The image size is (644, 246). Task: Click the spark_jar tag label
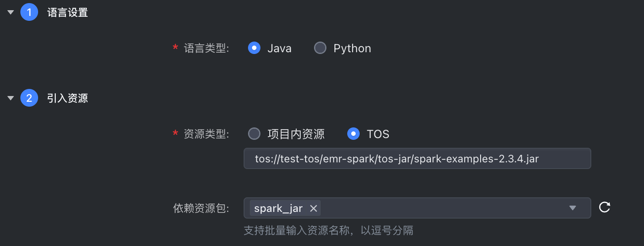(x=278, y=208)
